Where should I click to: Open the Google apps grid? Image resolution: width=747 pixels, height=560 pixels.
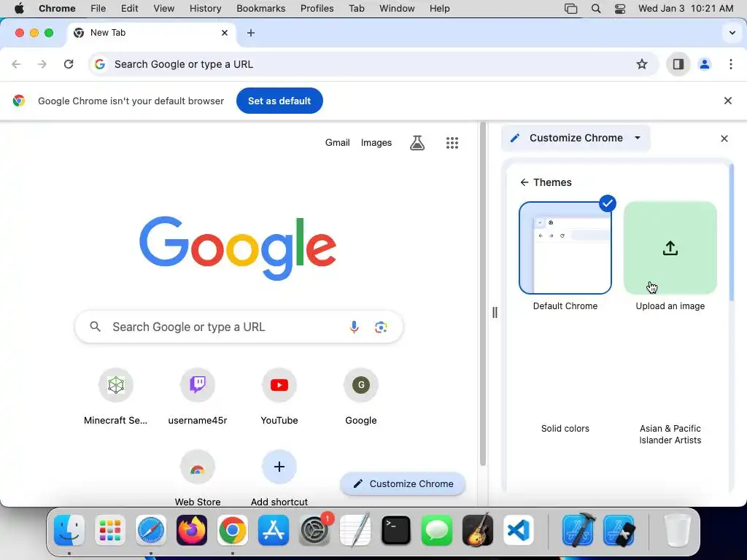pyautogui.click(x=452, y=142)
